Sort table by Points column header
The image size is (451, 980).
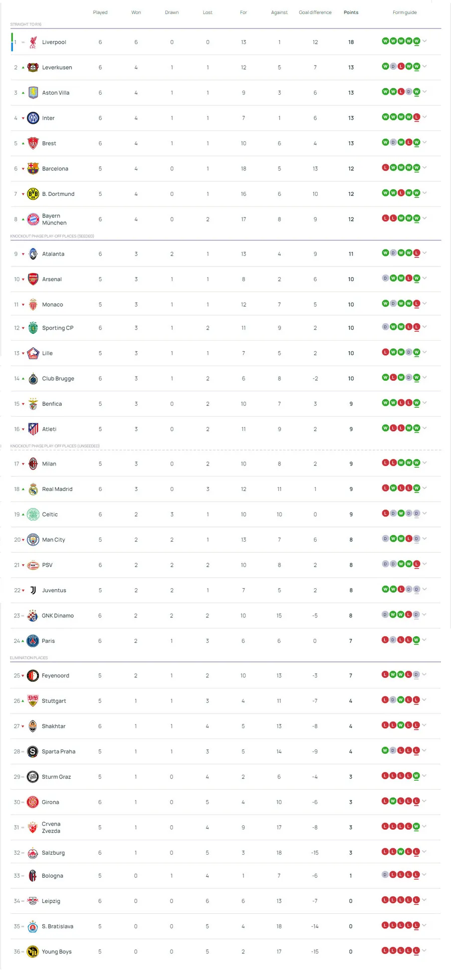[351, 13]
